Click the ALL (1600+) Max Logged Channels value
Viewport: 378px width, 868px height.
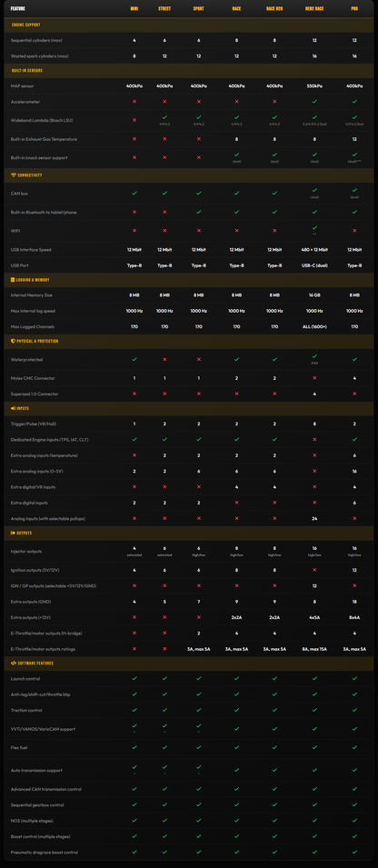coord(314,326)
